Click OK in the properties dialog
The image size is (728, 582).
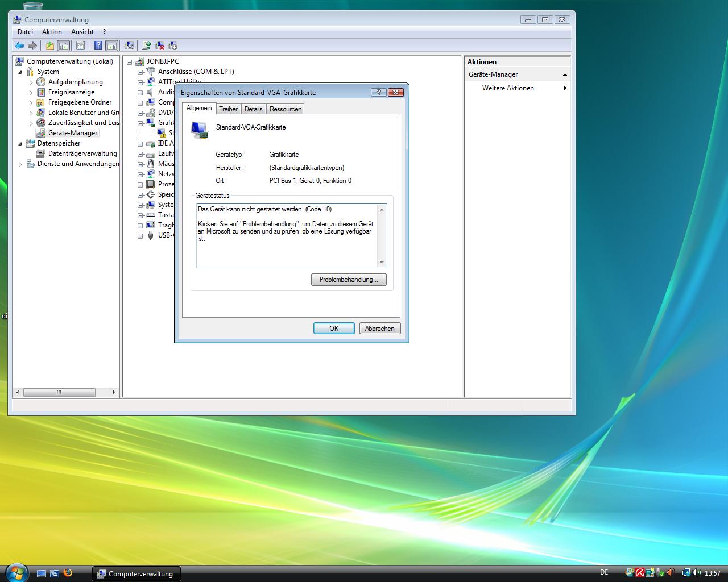pyautogui.click(x=334, y=329)
